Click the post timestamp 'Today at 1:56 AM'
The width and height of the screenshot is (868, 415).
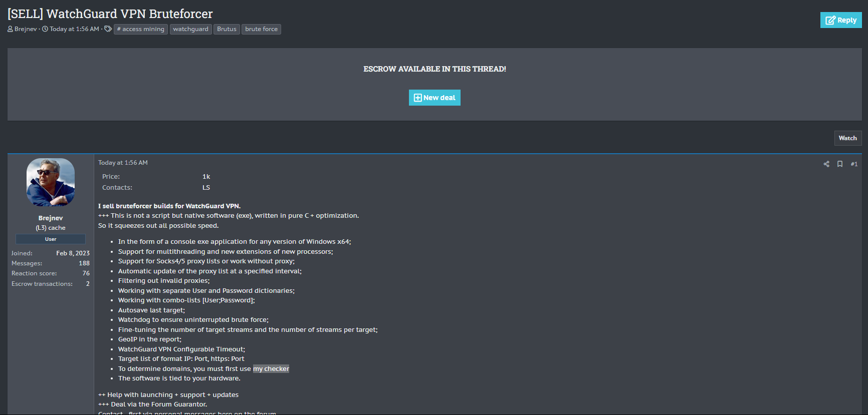click(123, 163)
